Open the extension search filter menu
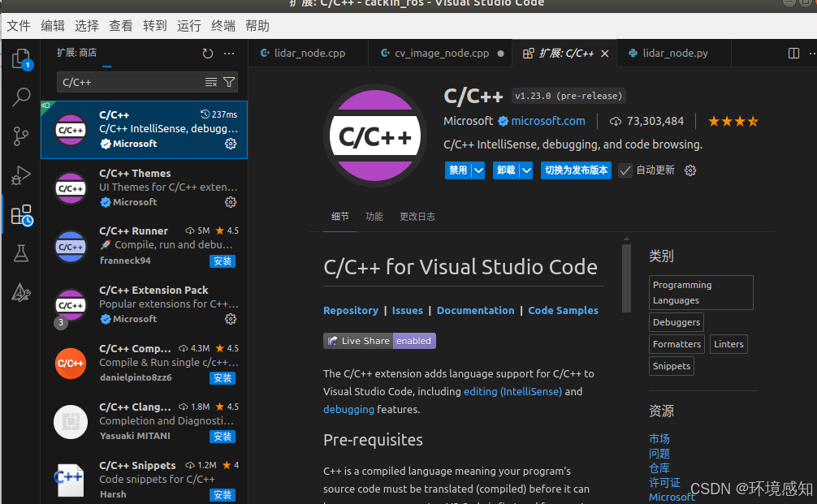 point(229,82)
